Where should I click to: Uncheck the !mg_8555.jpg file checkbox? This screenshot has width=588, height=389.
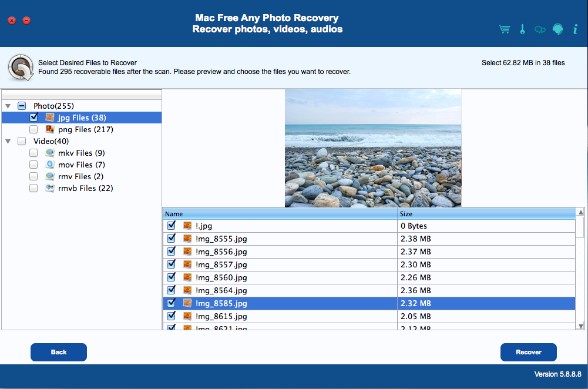[171, 239]
